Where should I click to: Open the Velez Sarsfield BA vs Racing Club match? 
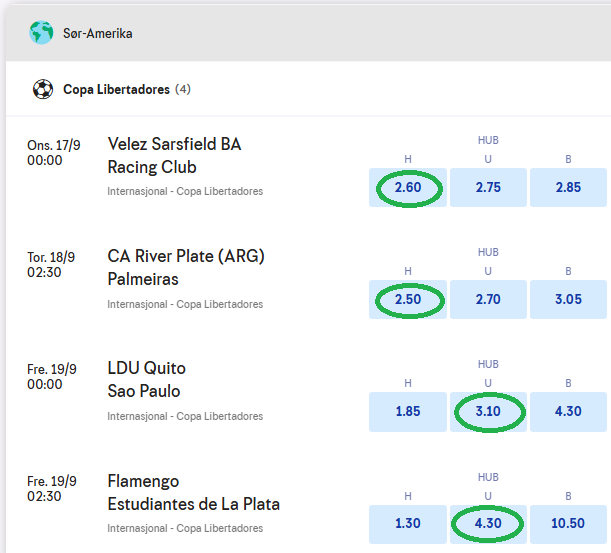pos(174,155)
